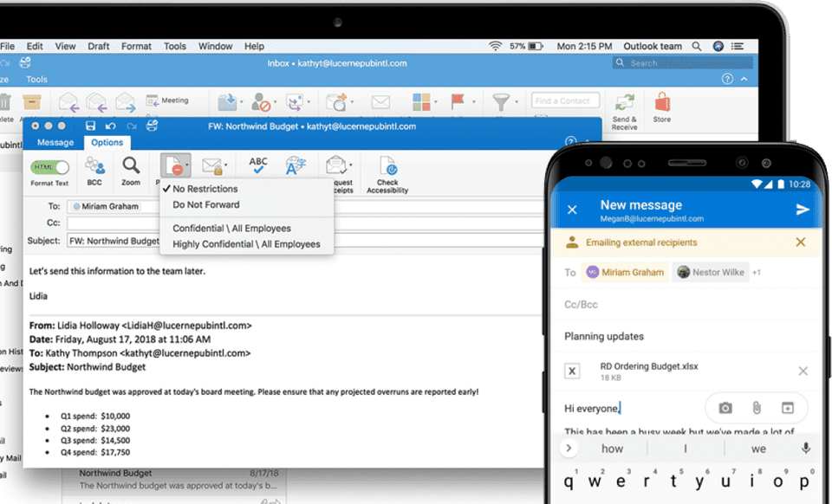Screen dimensions: 832x504
Task: Open the Format menu in menu bar
Action: click(x=136, y=46)
